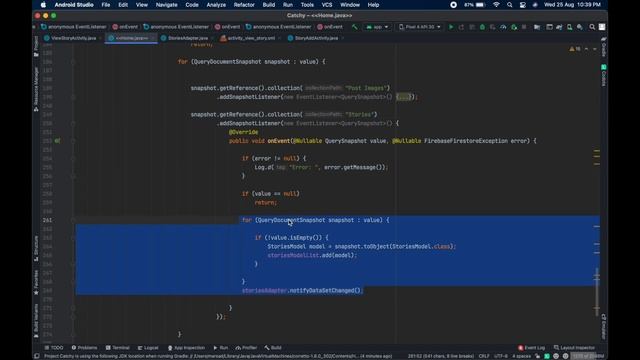Open the Event Log button
The image size is (640, 360).
coord(531,348)
